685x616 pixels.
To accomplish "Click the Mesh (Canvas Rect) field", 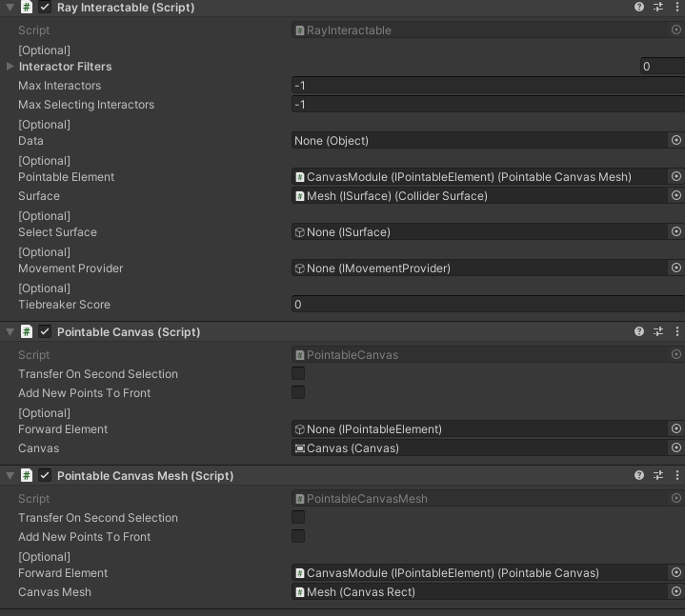I will coord(479,592).
